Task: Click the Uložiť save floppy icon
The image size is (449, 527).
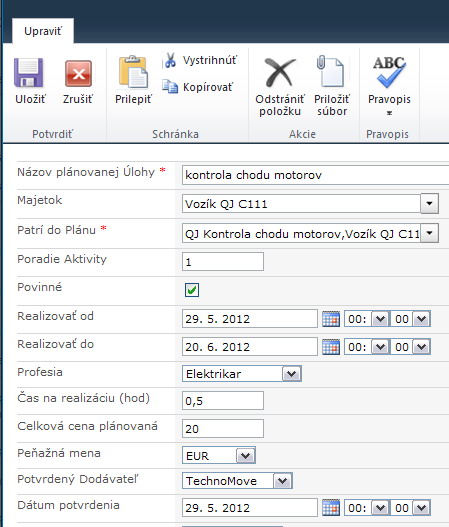Action: [29, 72]
